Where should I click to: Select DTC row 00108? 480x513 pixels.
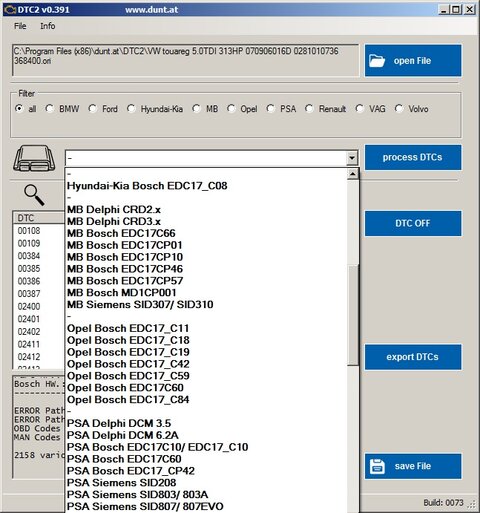pos(38,231)
